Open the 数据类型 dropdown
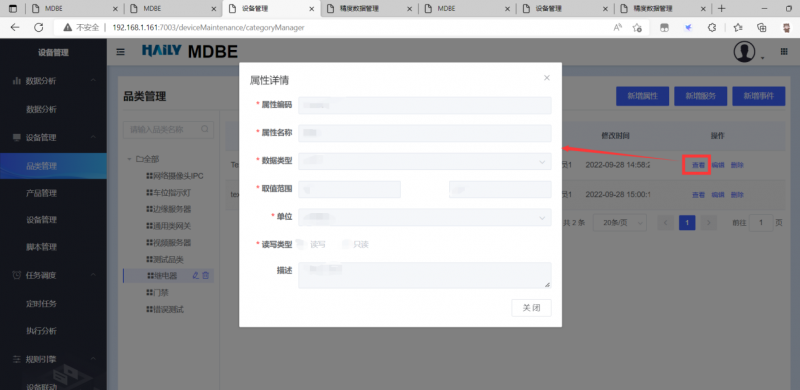 pos(424,161)
